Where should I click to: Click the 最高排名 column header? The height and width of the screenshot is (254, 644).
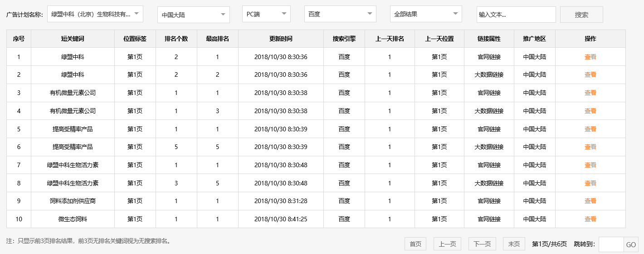[217, 39]
